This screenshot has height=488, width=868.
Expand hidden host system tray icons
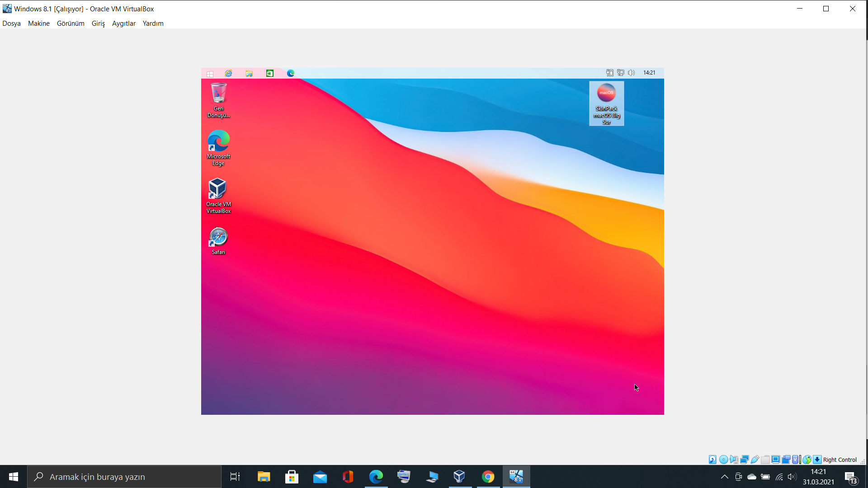click(x=724, y=477)
